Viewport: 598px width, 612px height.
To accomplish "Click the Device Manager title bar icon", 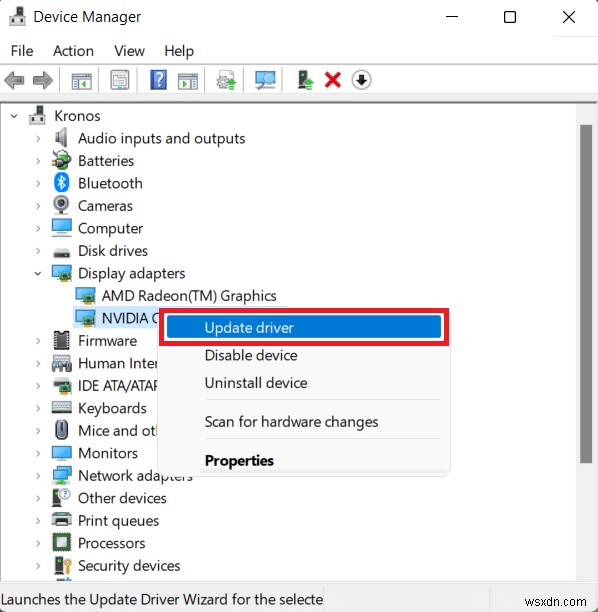I will click(x=17, y=17).
